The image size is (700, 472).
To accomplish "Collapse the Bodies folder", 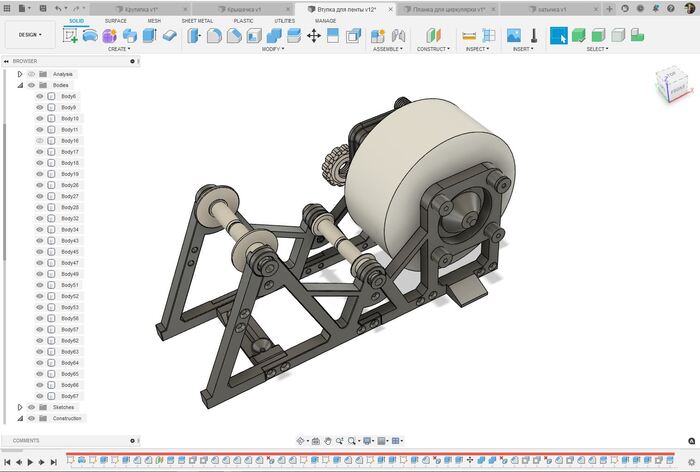I will point(20,85).
